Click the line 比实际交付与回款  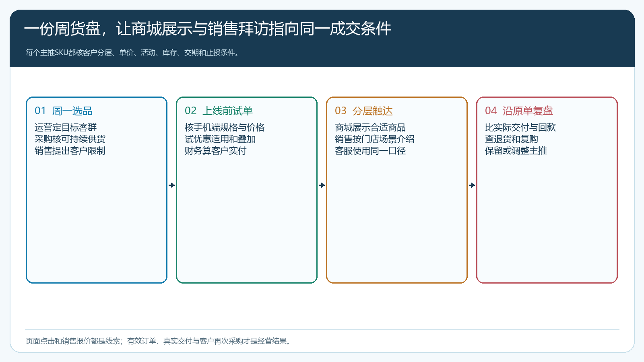coord(520,128)
